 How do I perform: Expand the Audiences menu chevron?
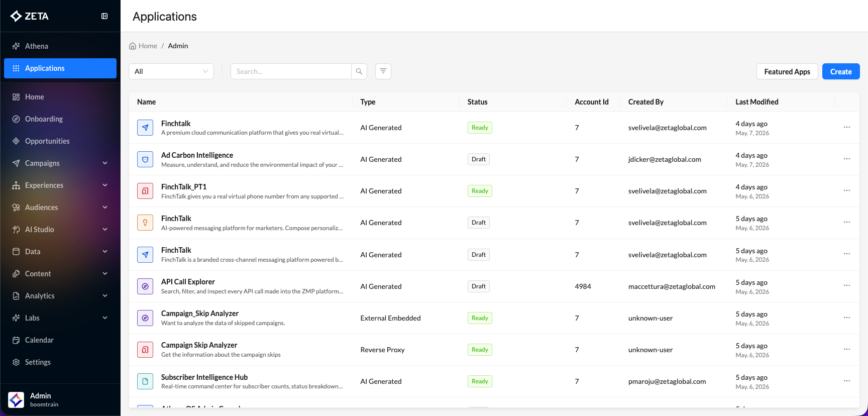pyautogui.click(x=105, y=207)
